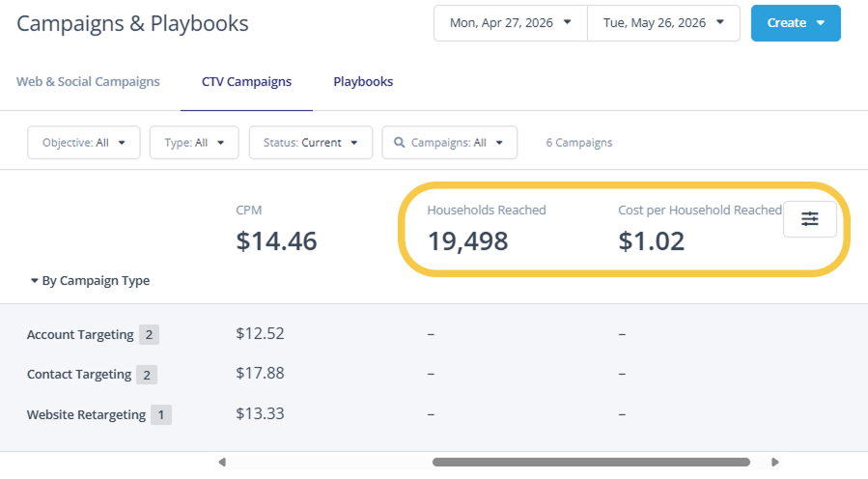Open the Status: Current filter
The height and width of the screenshot is (479, 868).
[x=311, y=143]
